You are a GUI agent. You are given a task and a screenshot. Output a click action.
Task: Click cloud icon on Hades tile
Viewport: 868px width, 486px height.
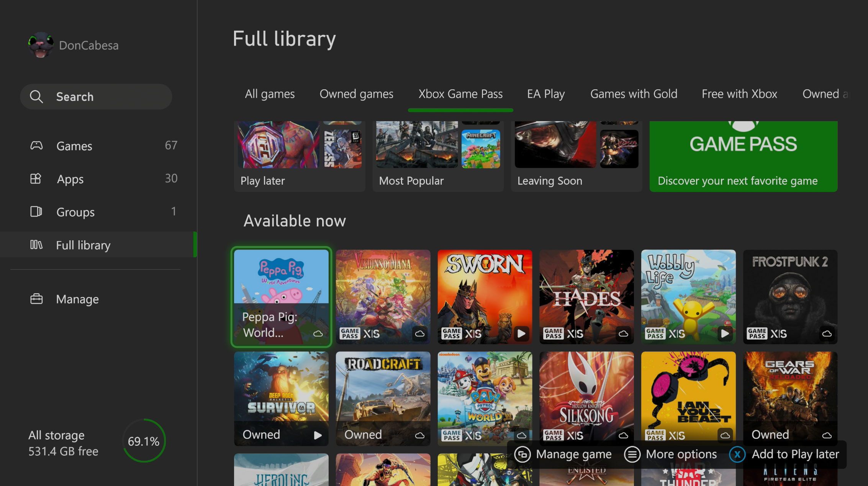(x=623, y=333)
